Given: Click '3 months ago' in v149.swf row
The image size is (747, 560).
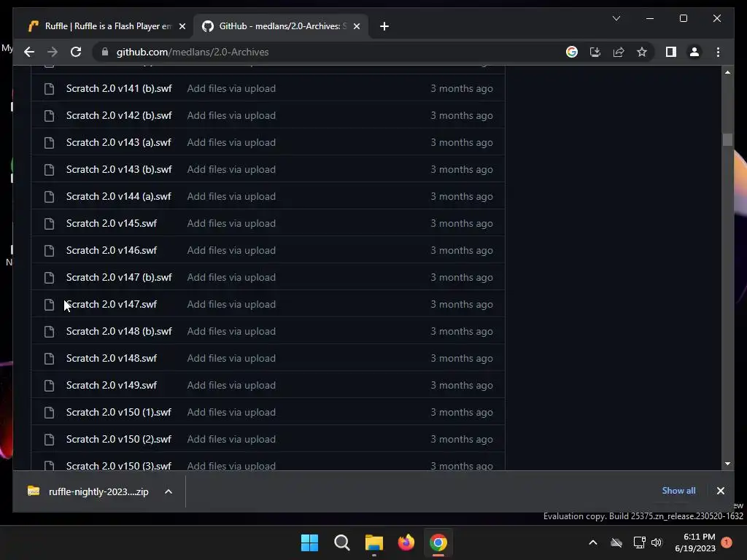Looking at the screenshot, I should point(462,385).
